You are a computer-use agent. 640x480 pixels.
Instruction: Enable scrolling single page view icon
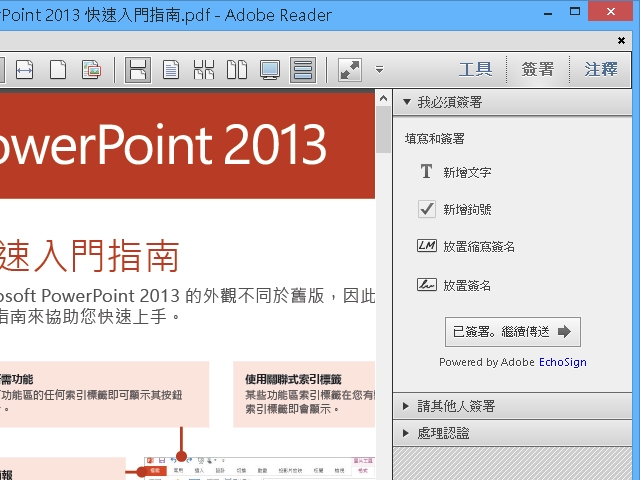point(138,70)
